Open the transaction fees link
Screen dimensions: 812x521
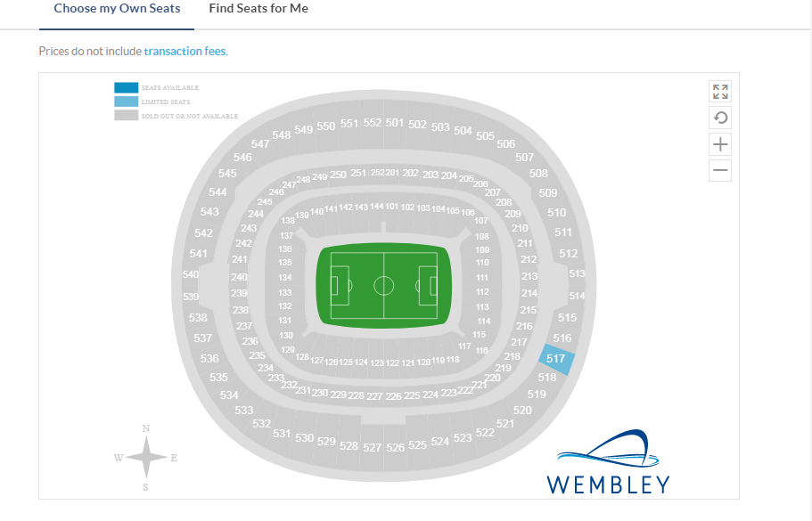point(185,52)
